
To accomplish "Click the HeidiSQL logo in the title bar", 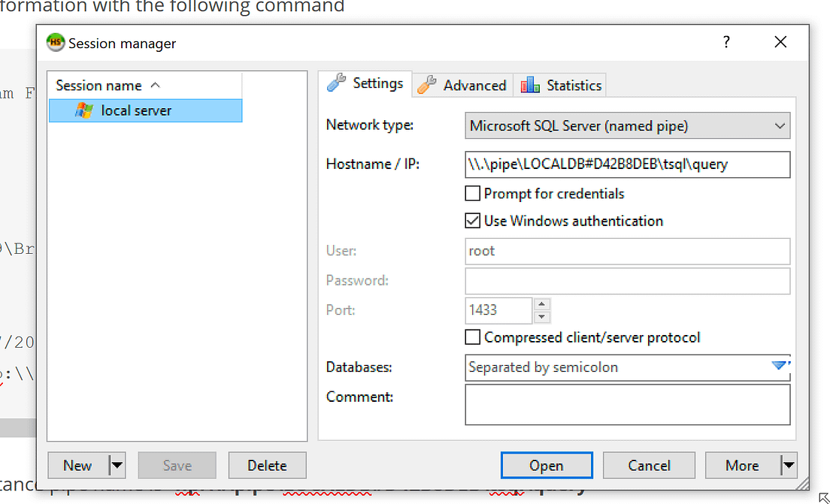I will tap(55, 43).
